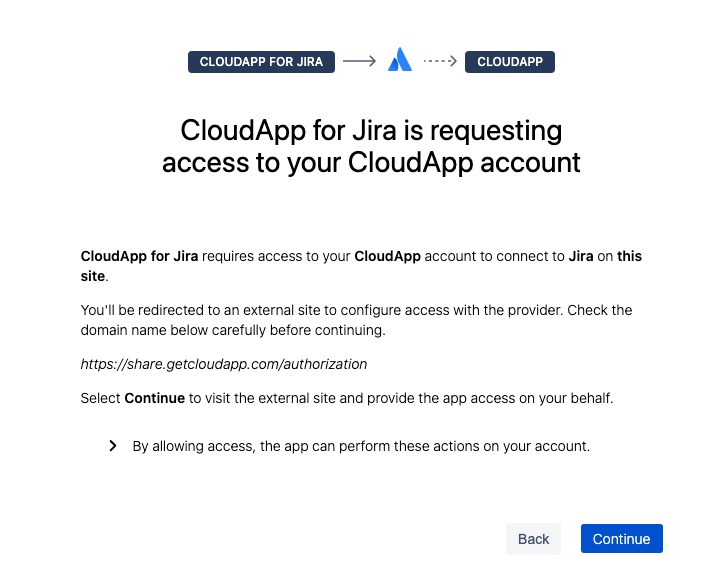728x578 pixels.
Task: Click the Atlassian logo icon
Action: pos(400,60)
